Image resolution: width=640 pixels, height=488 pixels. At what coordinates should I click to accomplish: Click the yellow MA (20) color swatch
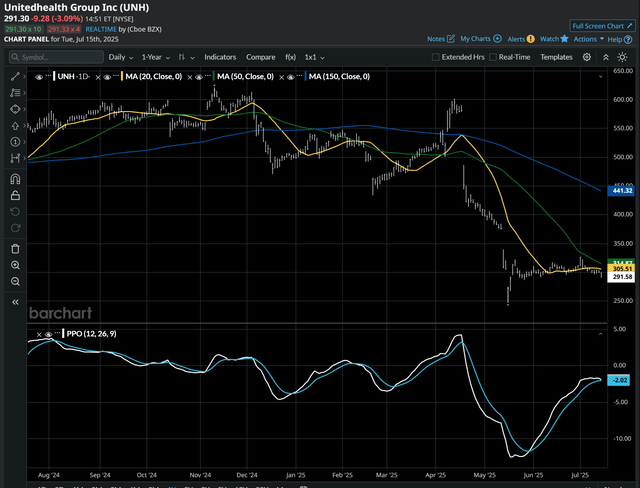[x=122, y=76]
